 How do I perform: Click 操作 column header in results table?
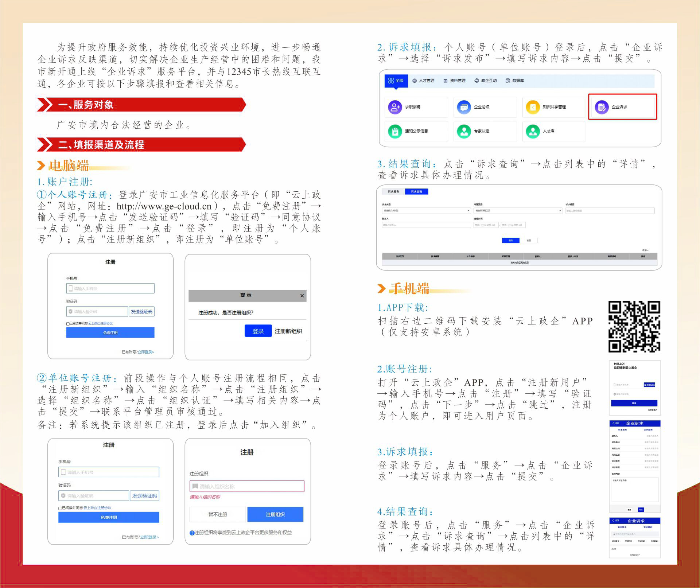point(643,257)
